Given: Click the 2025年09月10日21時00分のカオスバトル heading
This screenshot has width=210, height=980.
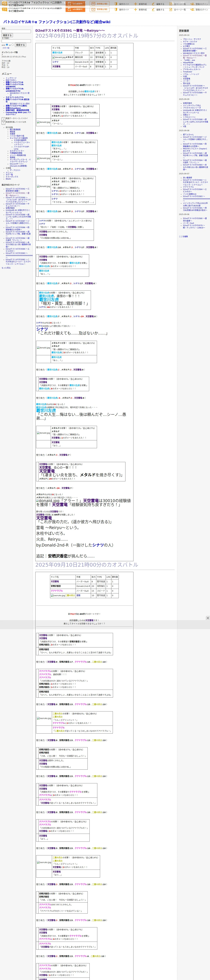Looking at the screenshot, I should click(x=87, y=565).
